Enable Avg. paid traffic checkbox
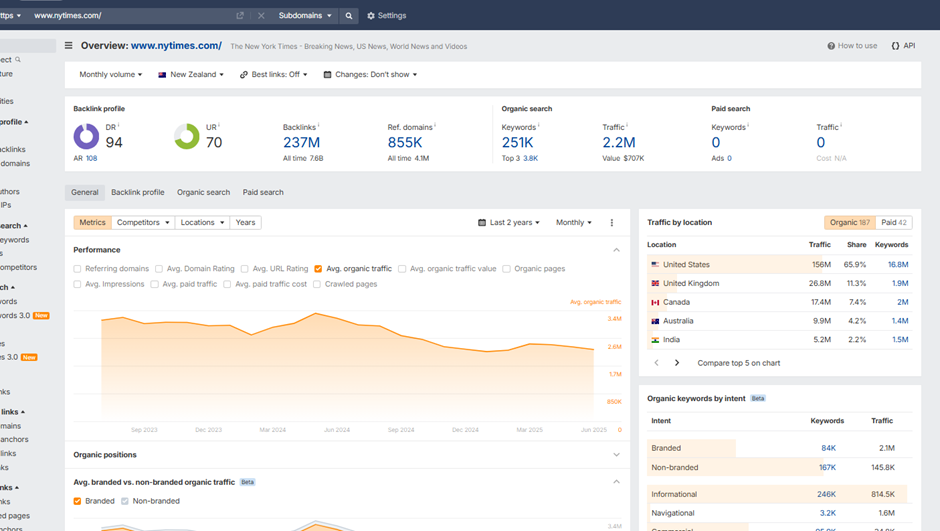 (155, 284)
